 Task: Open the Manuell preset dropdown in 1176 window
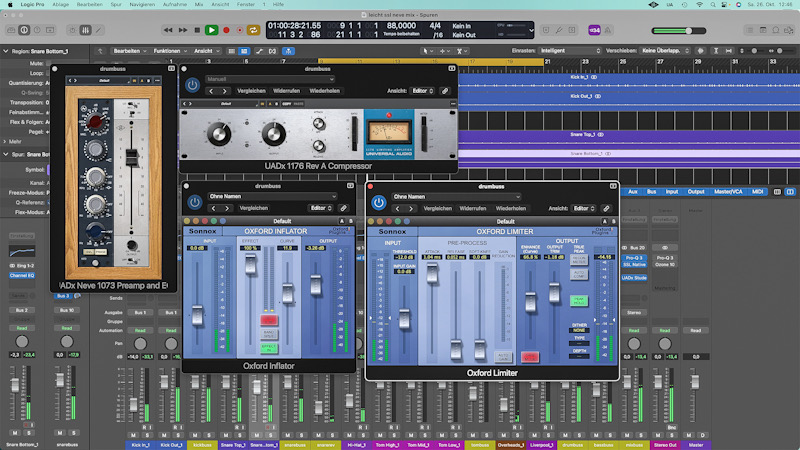[x=270, y=79]
